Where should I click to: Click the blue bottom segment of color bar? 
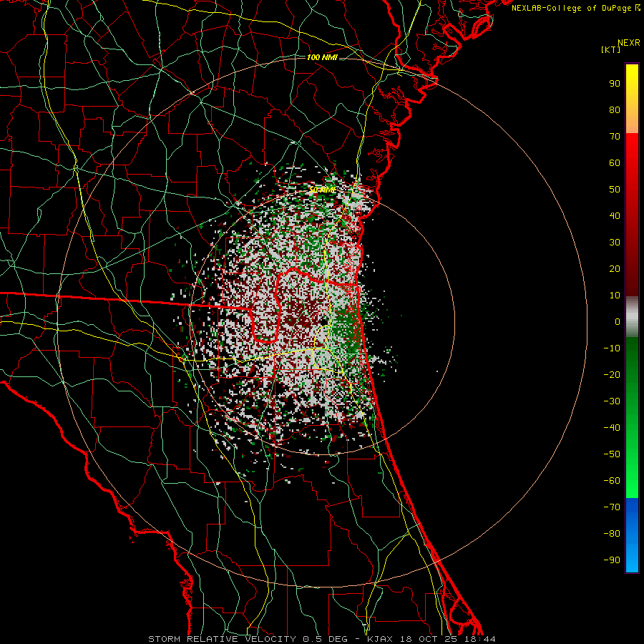632,535
